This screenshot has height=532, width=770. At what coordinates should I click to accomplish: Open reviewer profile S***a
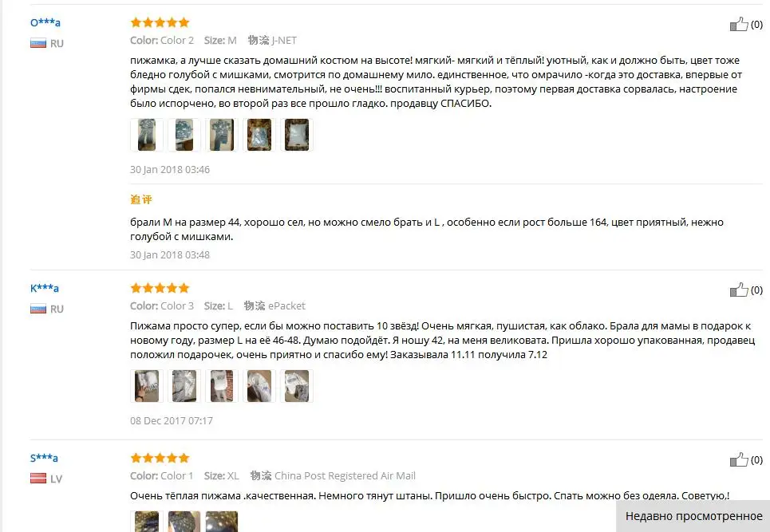point(44,458)
